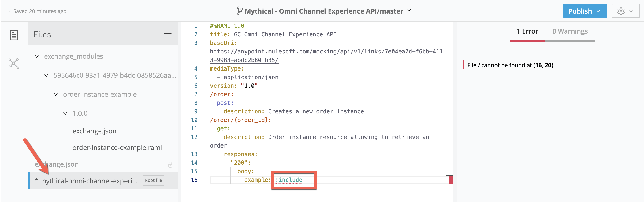Open the Publish dropdown arrow

[598, 11]
